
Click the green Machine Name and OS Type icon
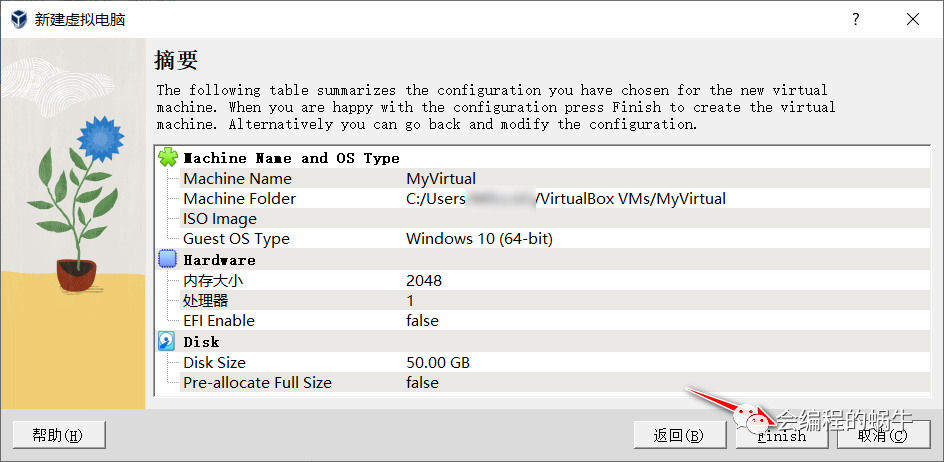click(x=167, y=158)
